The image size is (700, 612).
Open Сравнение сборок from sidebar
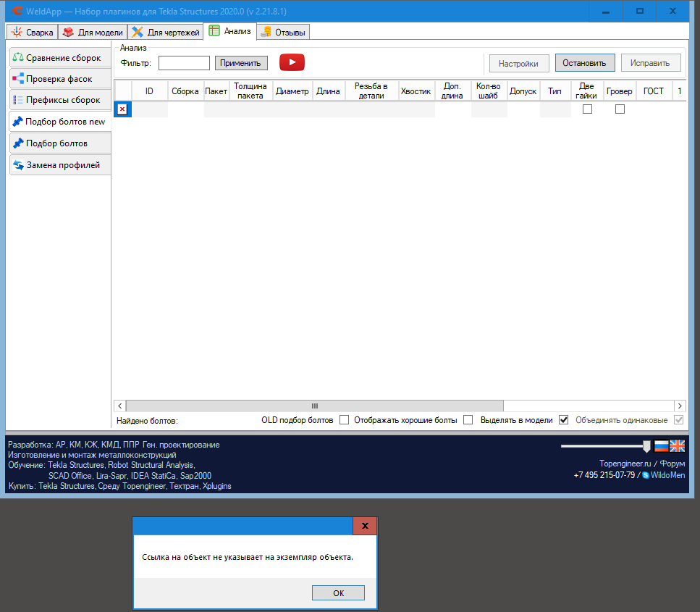(59, 58)
